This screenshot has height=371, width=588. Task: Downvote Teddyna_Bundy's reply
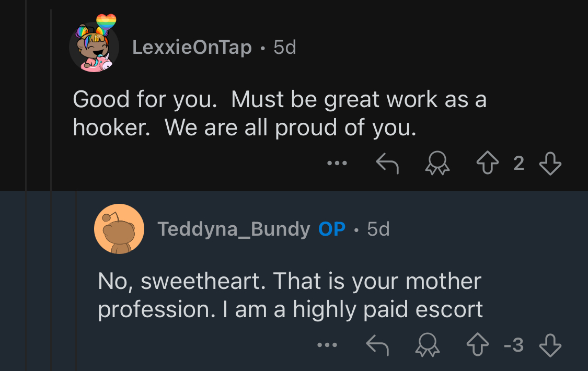click(x=550, y=345)
